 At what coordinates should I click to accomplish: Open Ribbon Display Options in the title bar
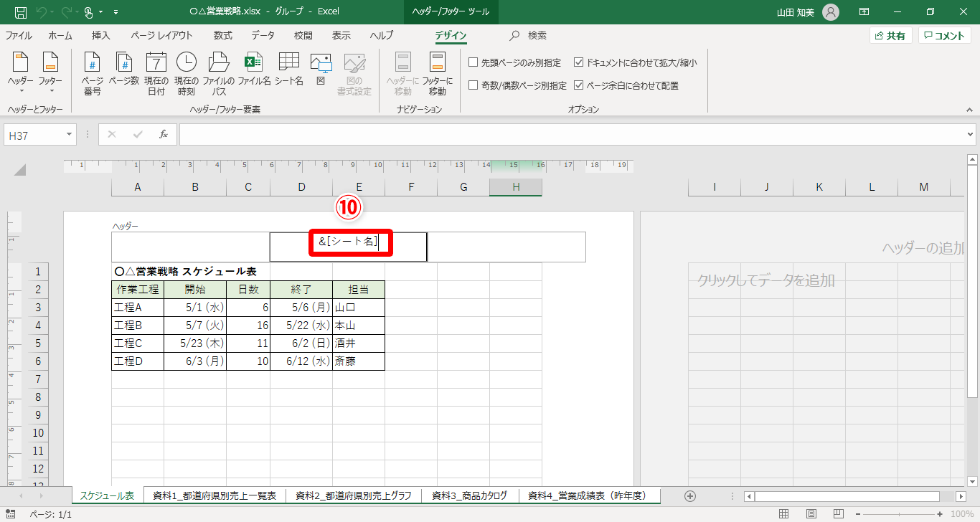pos(864,11)
